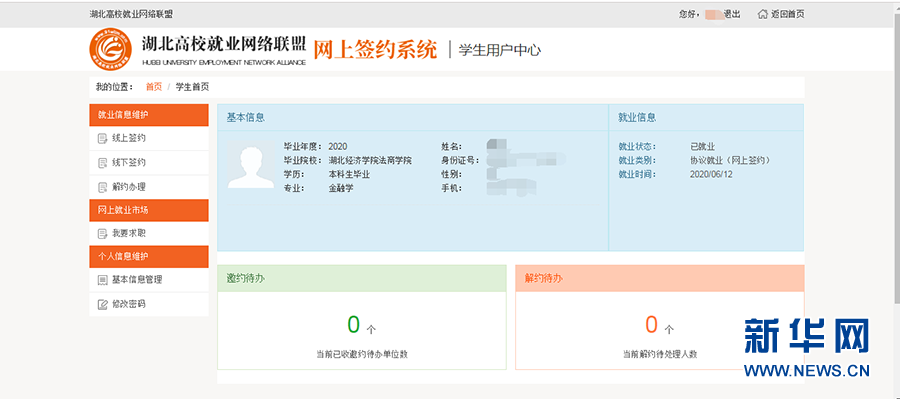Click the green 邀约待办 count number
Image resolution: width=900 pixels, height=399 pixels.
coord(354,325)
